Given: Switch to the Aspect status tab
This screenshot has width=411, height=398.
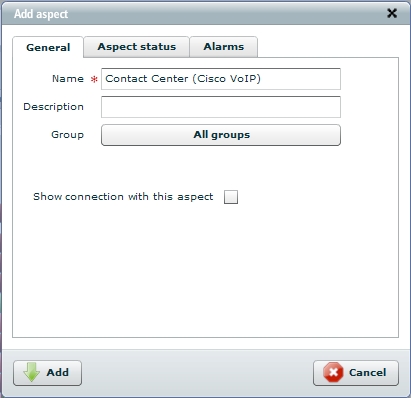Looking at the screenshot, I should tap(137, 47).
